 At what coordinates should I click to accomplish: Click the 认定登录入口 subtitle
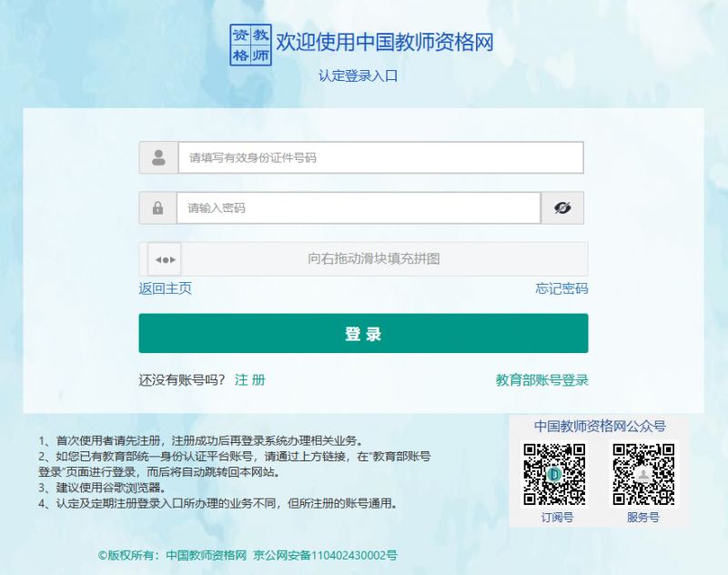358,76
